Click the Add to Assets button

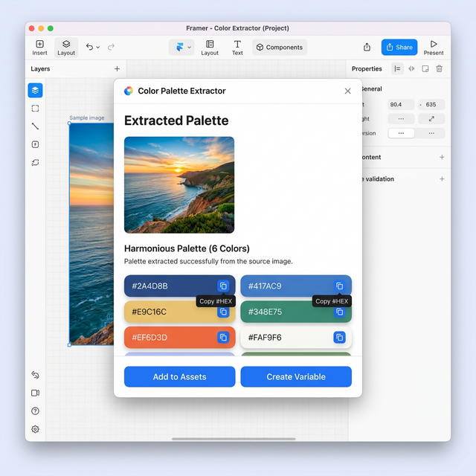pos(179,377)
